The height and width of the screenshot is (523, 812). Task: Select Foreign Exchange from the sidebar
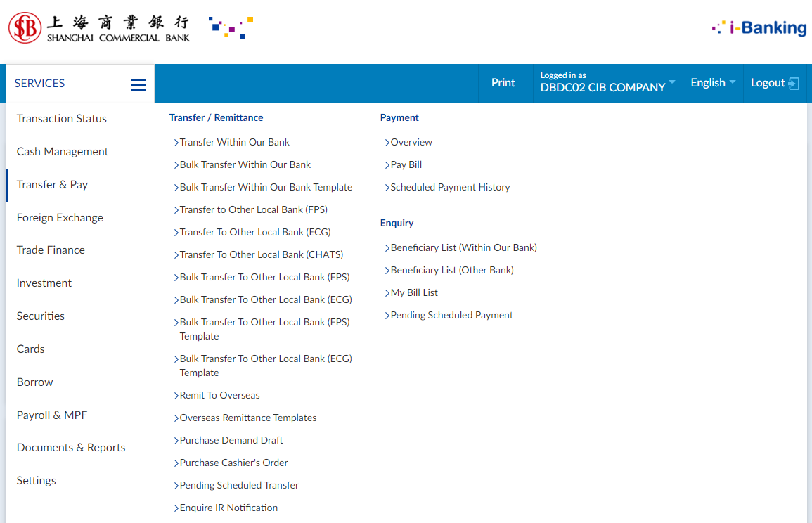click(60, 218)
